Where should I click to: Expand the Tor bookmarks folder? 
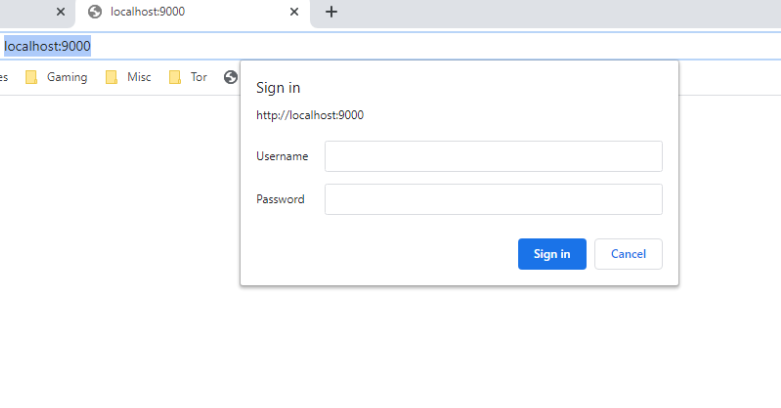click(188, 77)
